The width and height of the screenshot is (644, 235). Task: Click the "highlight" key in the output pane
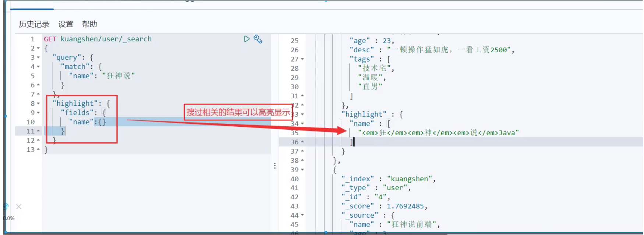[x=364, y=114]
